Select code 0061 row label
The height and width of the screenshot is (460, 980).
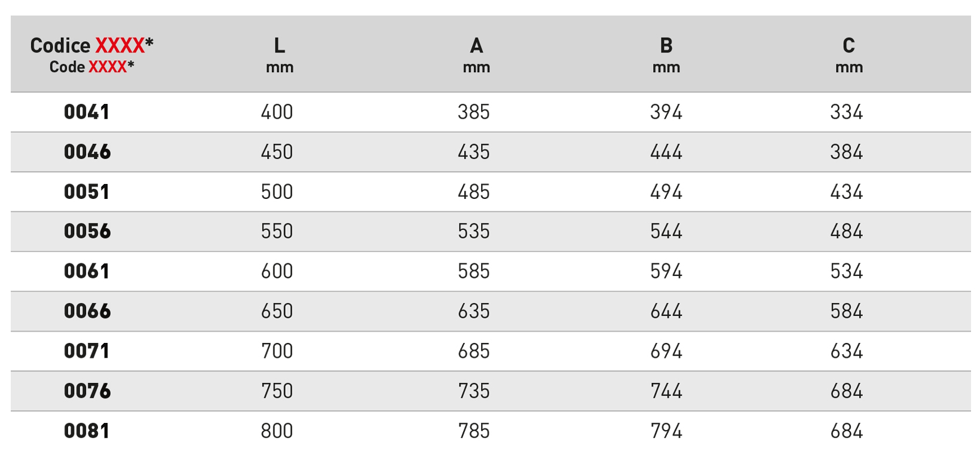pyautogui.click(x=87, y=271)
